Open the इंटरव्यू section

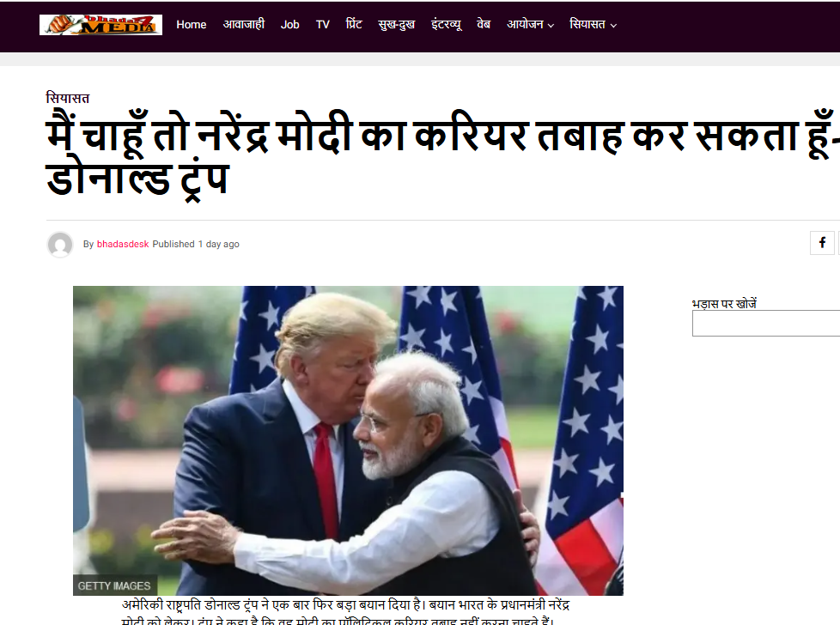(447, 25)
